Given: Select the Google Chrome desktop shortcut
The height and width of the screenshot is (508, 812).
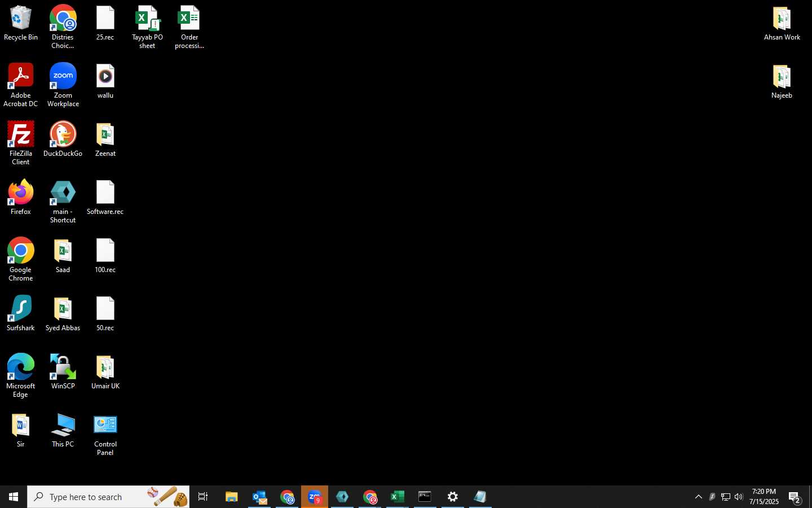Looking at the screenshot, I should pyautogui.click(x=21, y=260).
